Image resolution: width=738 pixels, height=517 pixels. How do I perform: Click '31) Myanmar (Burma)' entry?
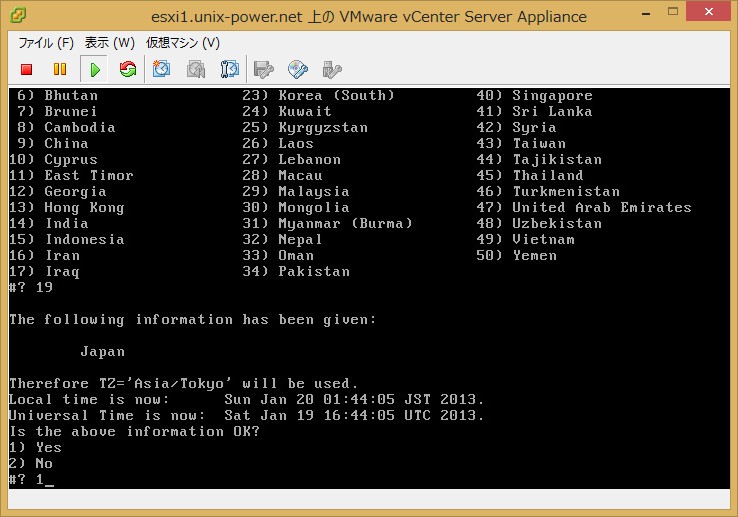[x=327, y=223]
